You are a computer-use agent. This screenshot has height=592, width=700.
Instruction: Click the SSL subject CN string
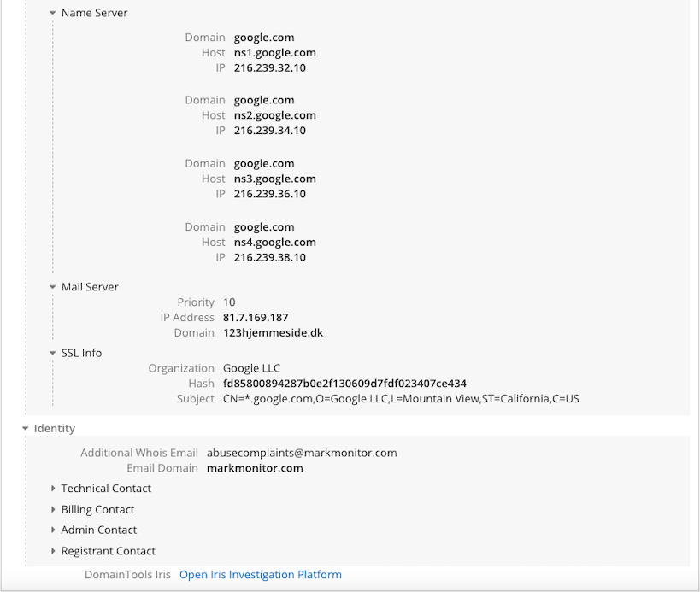[401, 399]
